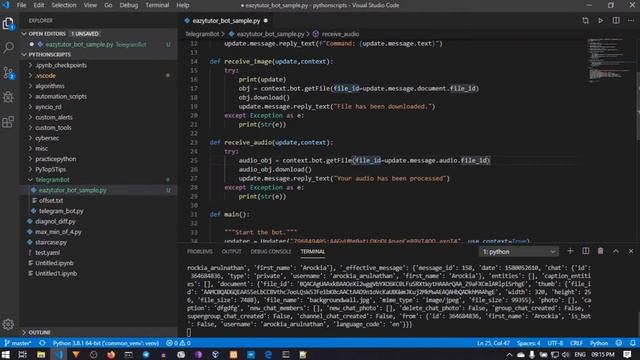The height and width of the screenshot is (360, 640).
Task: Switch to the Output tab
Action: (x=231, y=251)
